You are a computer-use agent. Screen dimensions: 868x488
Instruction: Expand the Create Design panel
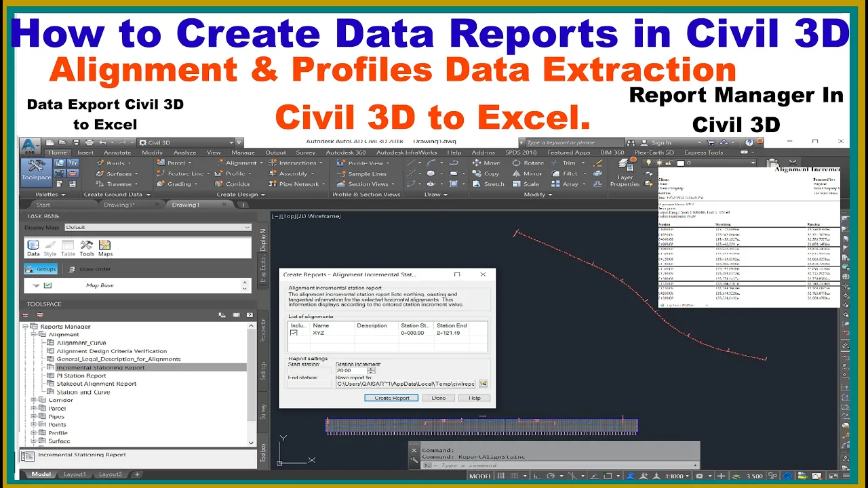[240, 195]
